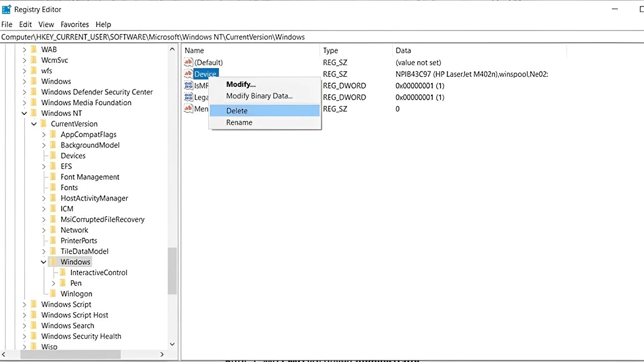
Task: Click the folder icon of the Fonts key
Action: click(x=53, y=187)
